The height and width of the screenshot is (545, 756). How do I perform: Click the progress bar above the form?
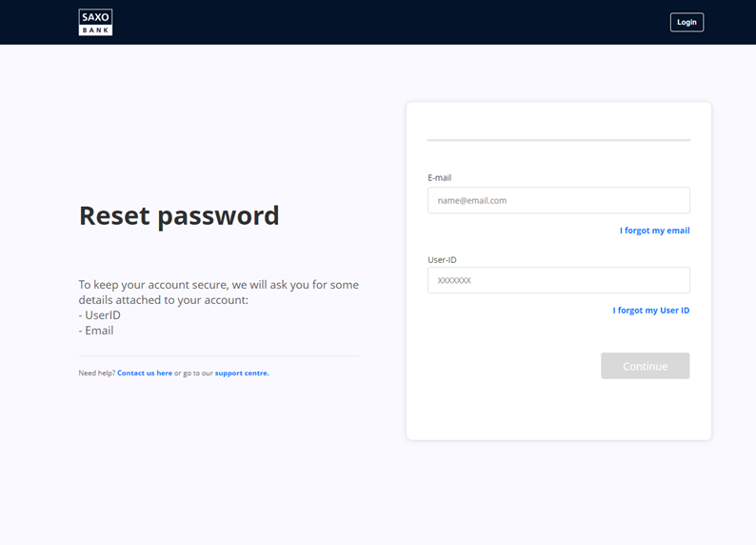point(558,140)
